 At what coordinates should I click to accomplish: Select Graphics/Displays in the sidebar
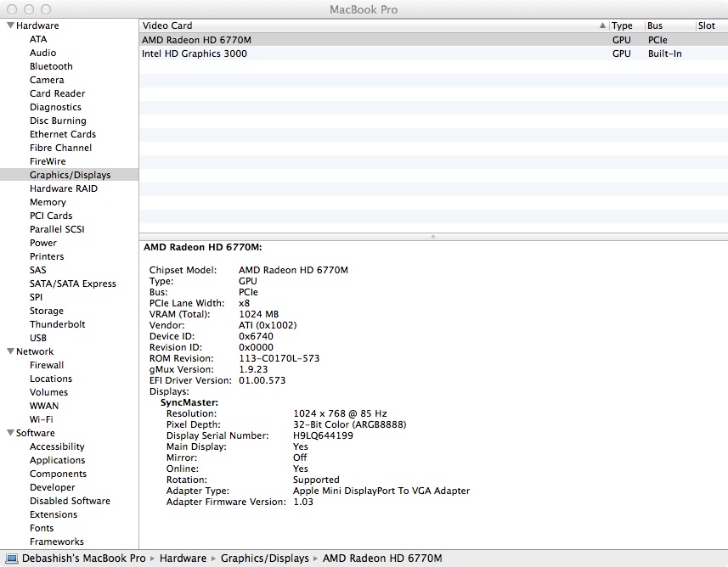(x=71, y=175)
